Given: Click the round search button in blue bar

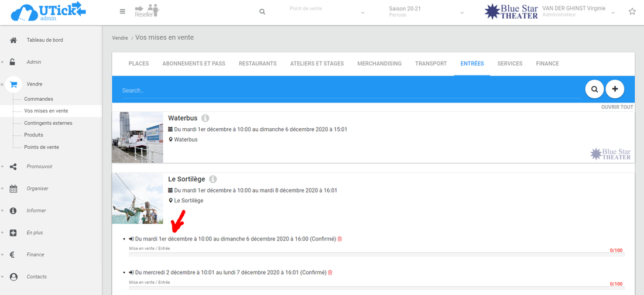Looking at the screenshot, I should (594, 90).
